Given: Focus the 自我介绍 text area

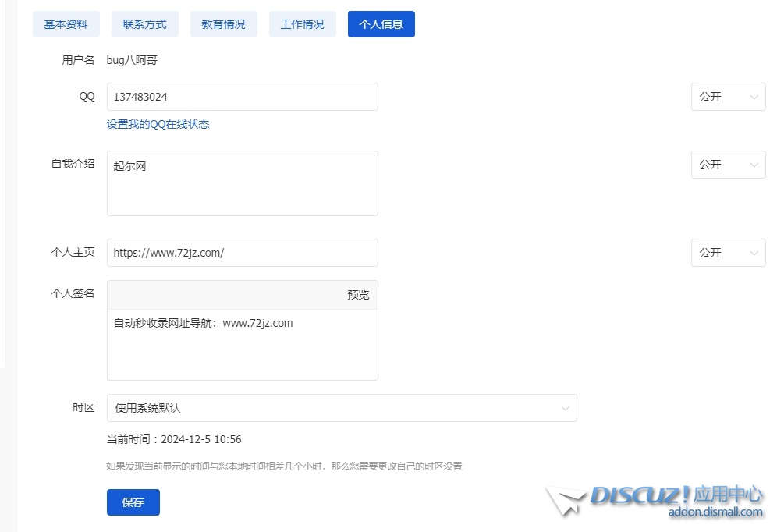Looking at the screenshot, I should click(242, 183).
